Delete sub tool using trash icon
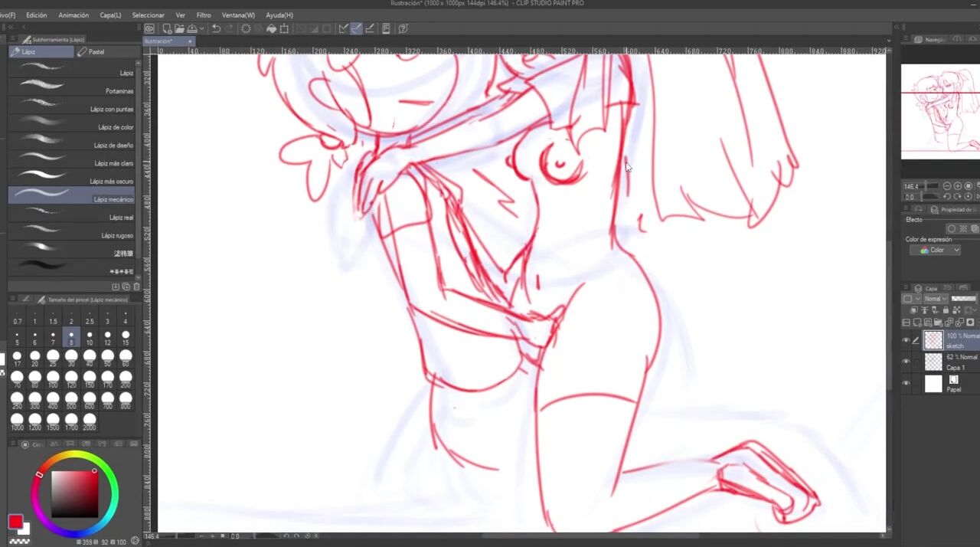 coord(137,287)
